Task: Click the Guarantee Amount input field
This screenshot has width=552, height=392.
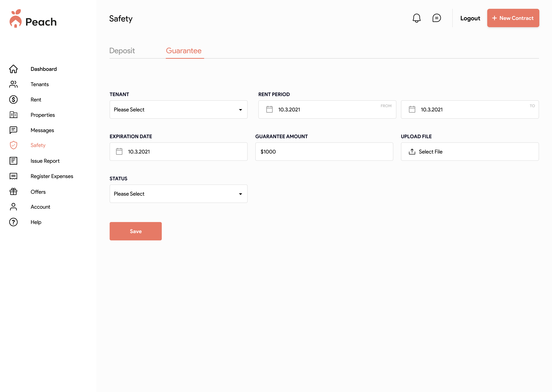Action: 324,152
